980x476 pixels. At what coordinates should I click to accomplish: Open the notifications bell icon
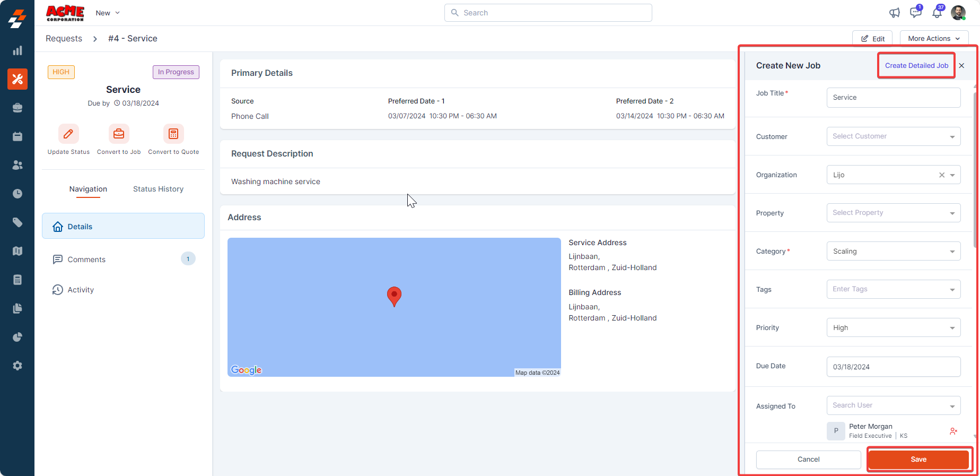pyautogui.click(x=937, y=13)
